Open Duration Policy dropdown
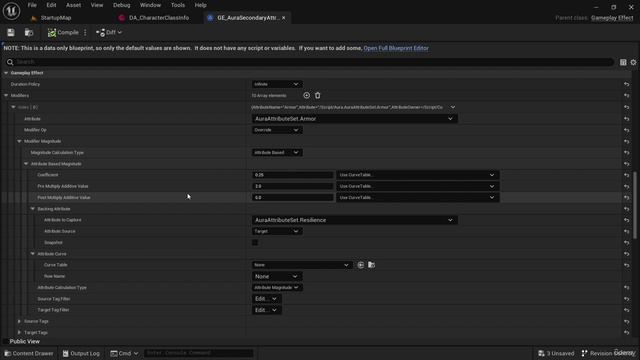 pos(277,84)
